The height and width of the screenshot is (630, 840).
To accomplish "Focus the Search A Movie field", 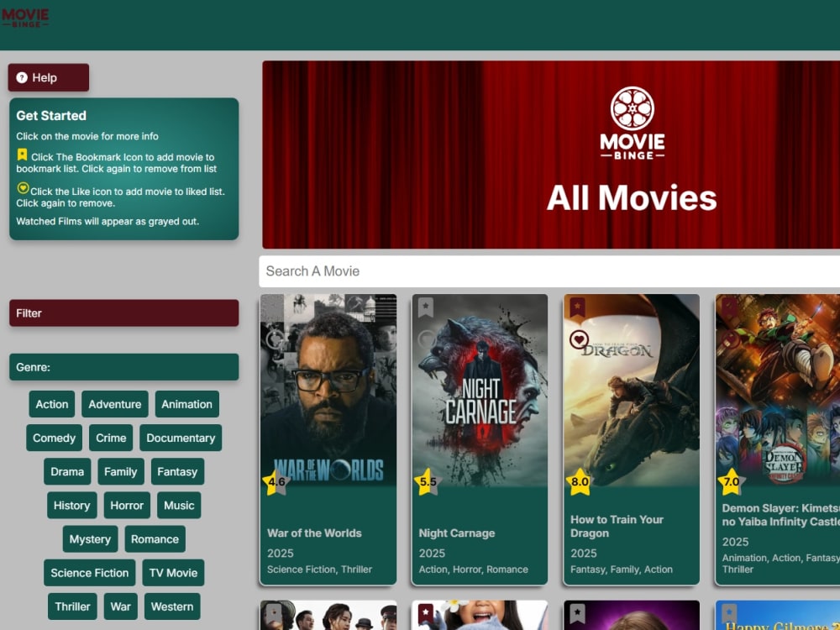I will (549, 271).
